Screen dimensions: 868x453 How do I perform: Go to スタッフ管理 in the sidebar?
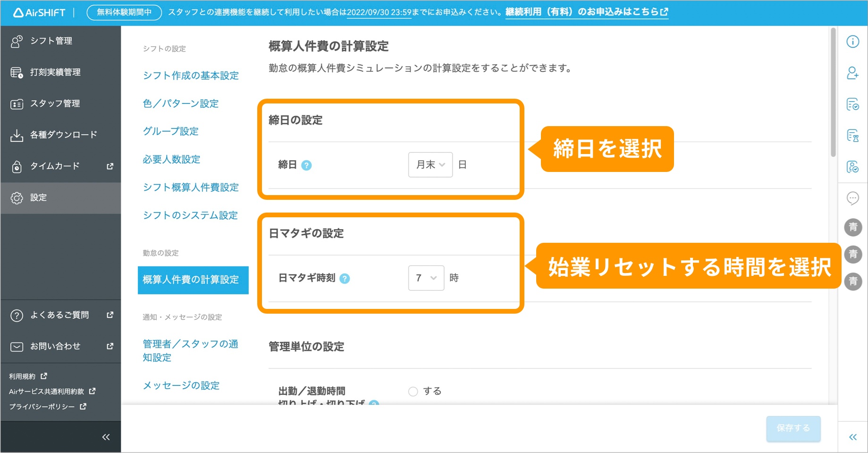55,103
